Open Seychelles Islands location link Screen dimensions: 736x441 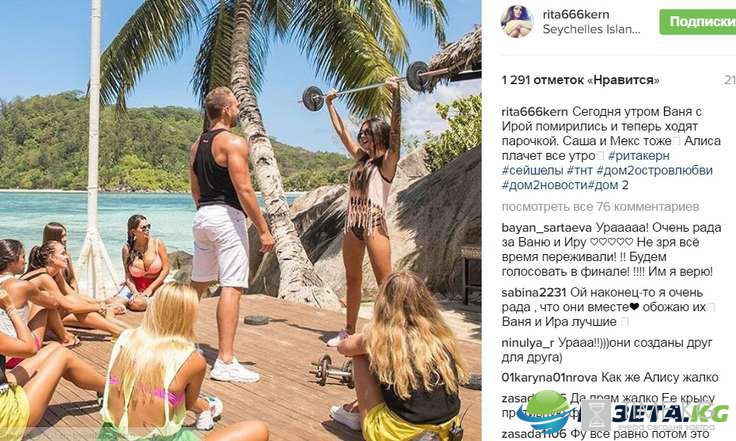tap(591, 29)
